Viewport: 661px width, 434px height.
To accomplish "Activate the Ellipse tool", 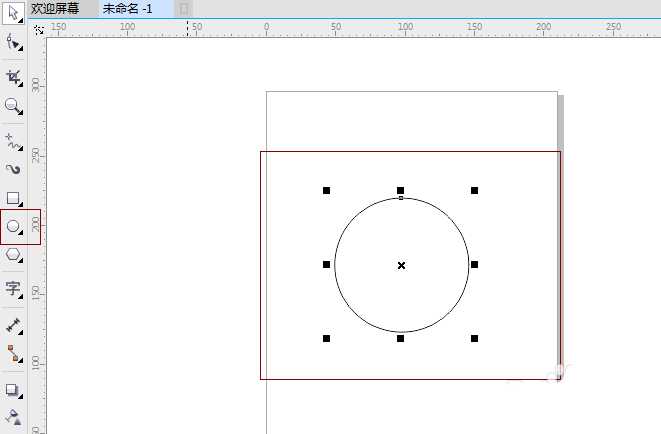I will (x=13, y=227).
